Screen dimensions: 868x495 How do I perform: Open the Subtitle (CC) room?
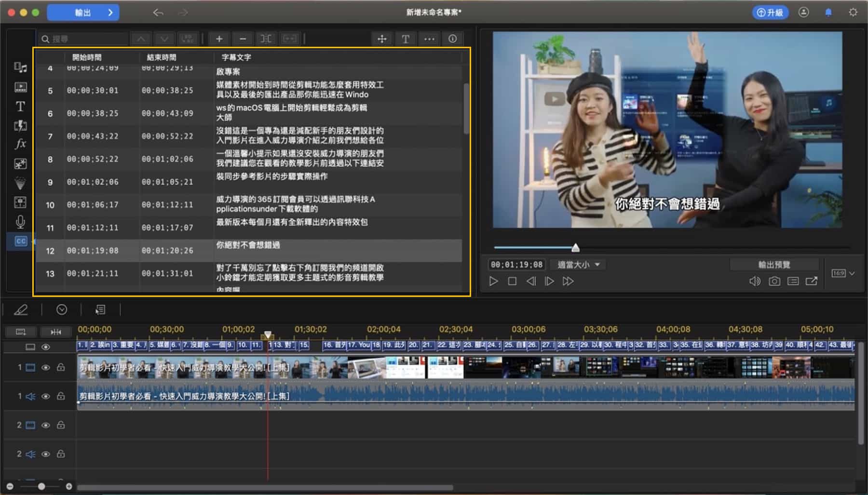pos(19,241)
